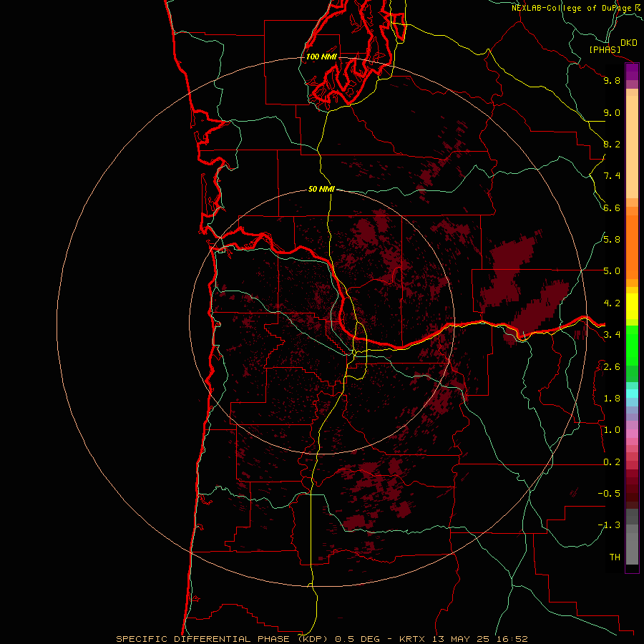644x644 pixels.
Task: Click the 1.8 color scale label
Action: tap(612, 398)
